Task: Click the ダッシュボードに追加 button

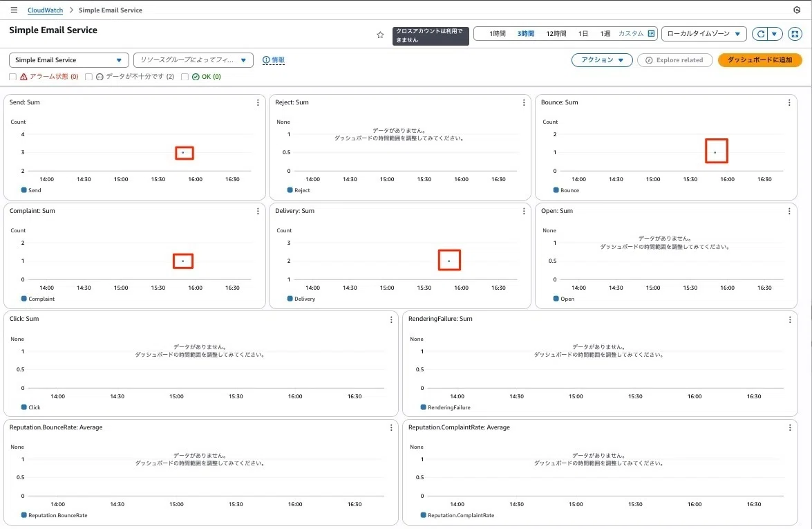Action: pos(759,60)
